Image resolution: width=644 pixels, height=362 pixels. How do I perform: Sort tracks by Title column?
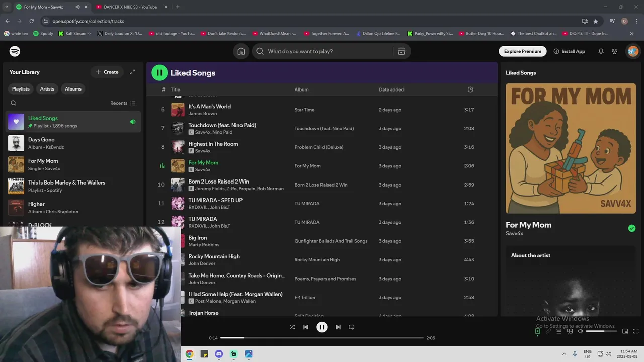(175, 89)
